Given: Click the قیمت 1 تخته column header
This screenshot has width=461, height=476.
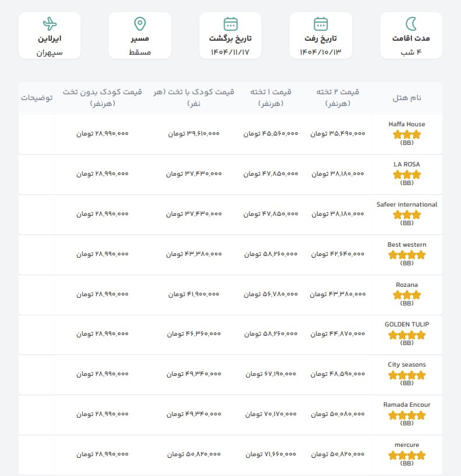Looking at the screenshot, I should [x=271, y=98].
